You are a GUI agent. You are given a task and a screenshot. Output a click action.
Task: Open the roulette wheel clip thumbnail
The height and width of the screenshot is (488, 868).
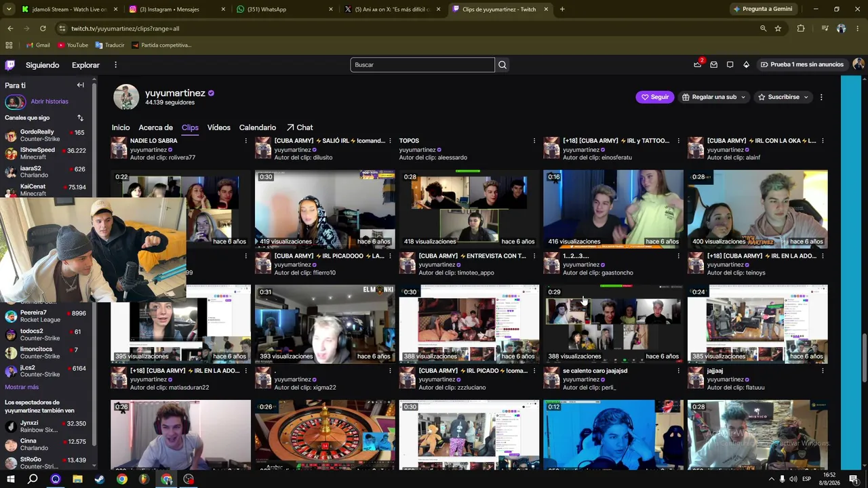click(325, 434)
